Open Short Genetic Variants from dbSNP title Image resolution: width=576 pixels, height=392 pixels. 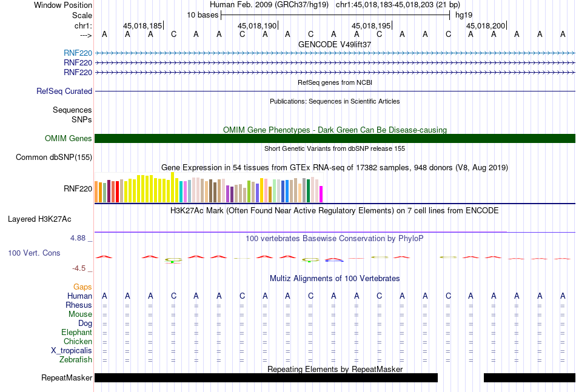click(x=335, y=148)
